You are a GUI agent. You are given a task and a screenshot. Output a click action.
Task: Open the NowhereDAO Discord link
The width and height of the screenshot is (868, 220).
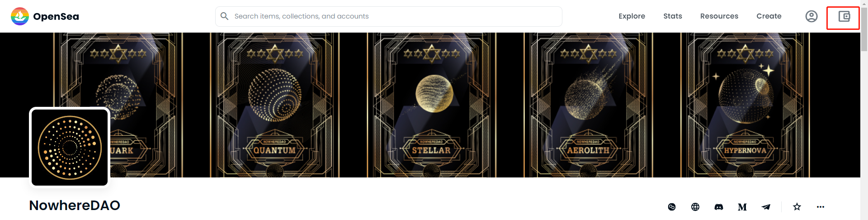tap(719, 207)
